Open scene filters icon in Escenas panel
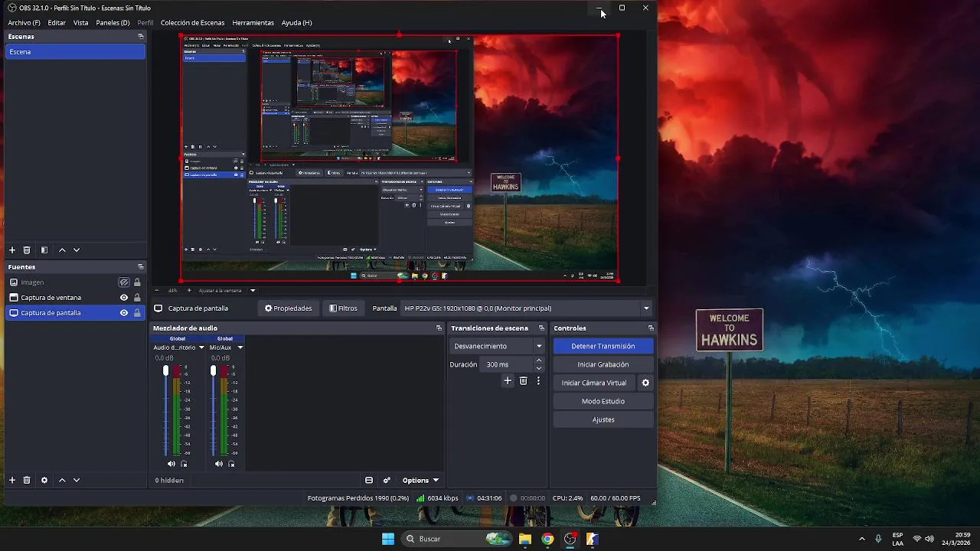Viewport: 980px width, 551px height. point(44,250)
